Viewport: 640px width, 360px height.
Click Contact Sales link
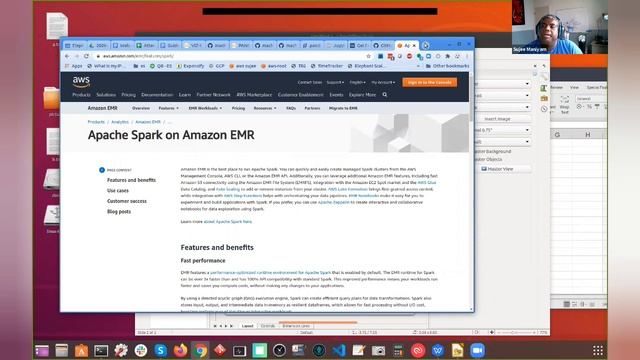tap(309, 82)
